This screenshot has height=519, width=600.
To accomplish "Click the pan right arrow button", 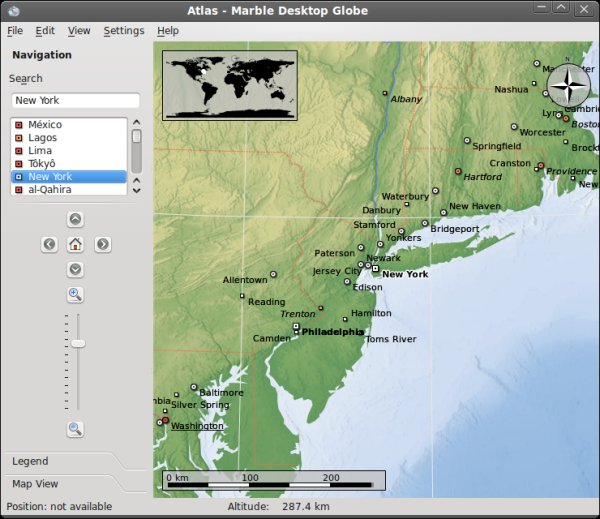I will (x=102, y=244).
